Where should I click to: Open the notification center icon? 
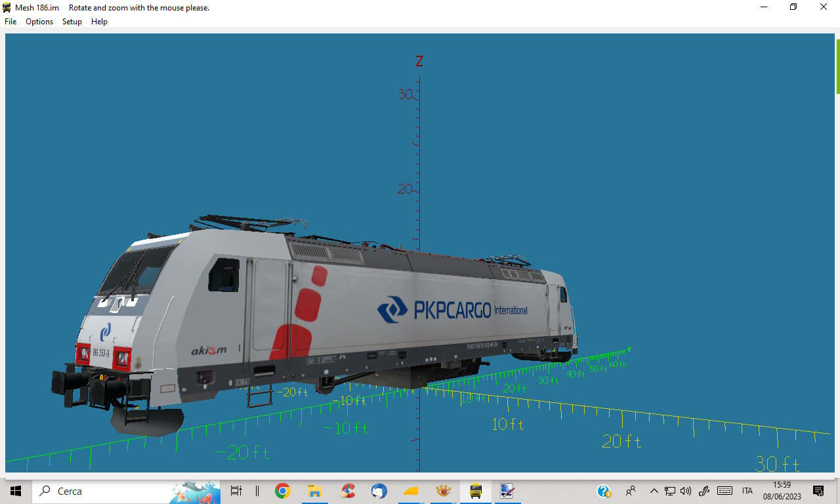tap(818, 491)
